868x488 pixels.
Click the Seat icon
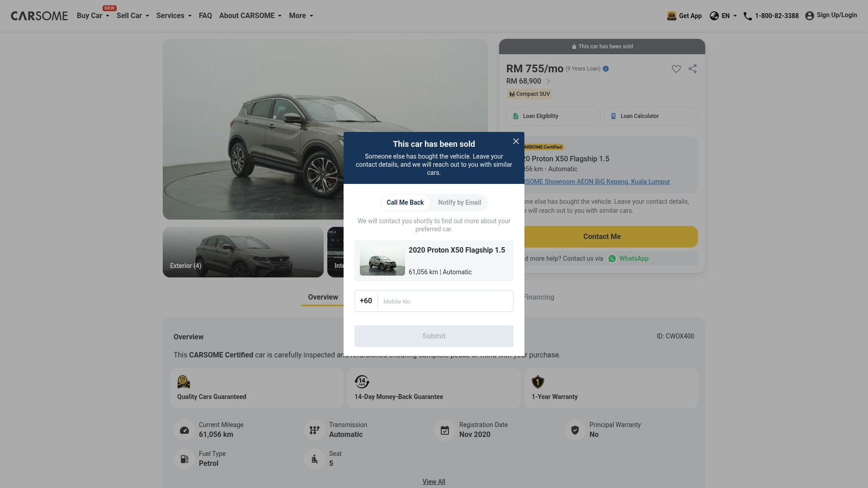pyautogui.click(x=315, y=459)
